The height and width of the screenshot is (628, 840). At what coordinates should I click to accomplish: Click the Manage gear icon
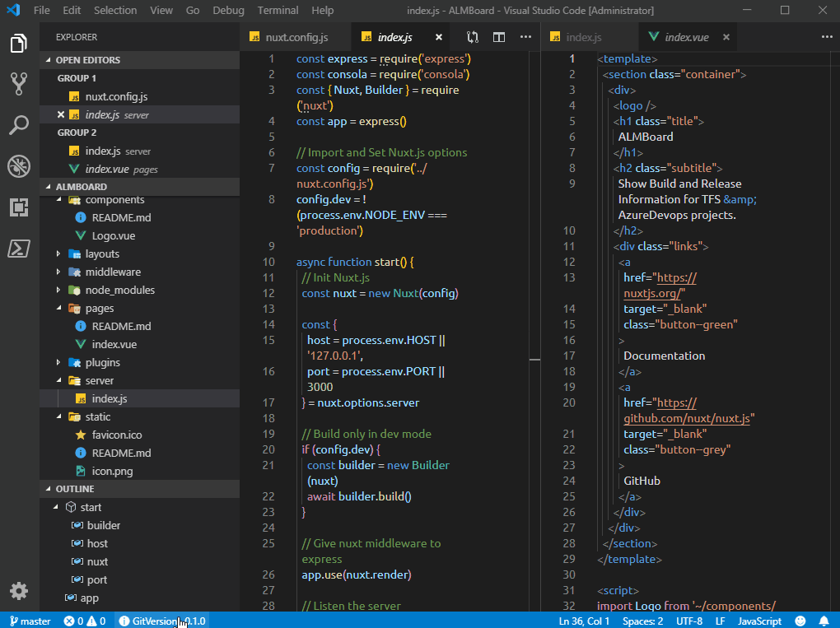tap(19, 591)
